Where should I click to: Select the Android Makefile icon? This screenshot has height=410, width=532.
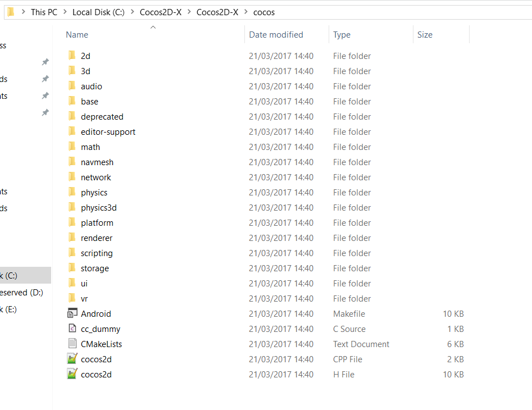click(72, 313)
